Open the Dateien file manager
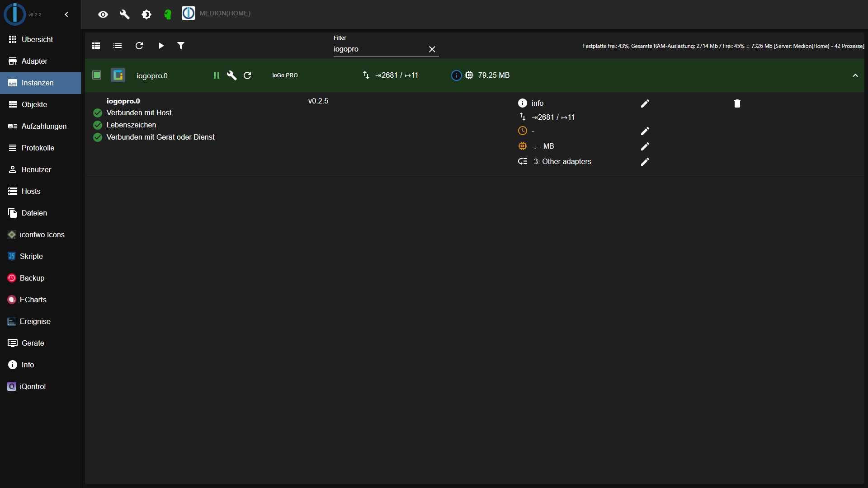868x488 pixels. point(41,213)
